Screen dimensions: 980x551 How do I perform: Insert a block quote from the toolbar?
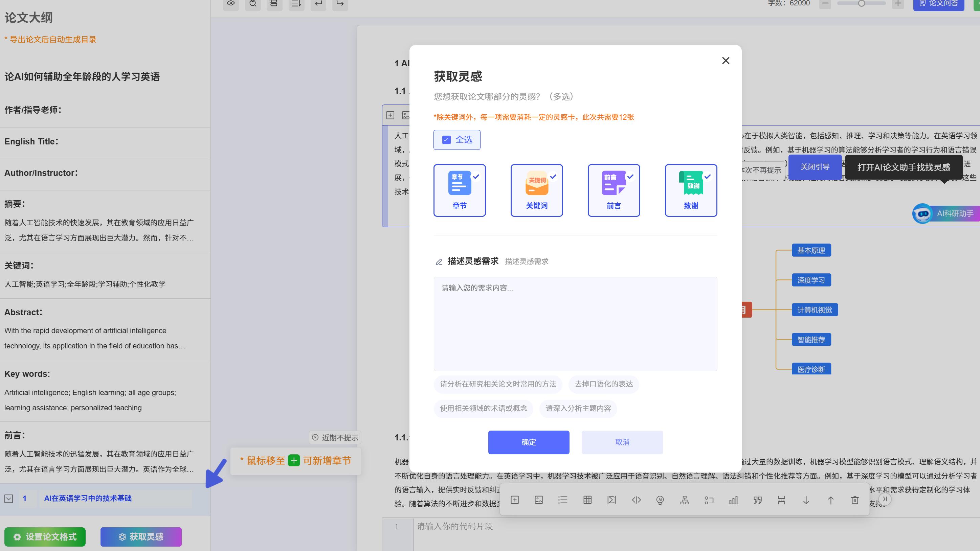(x=757, y=500)
